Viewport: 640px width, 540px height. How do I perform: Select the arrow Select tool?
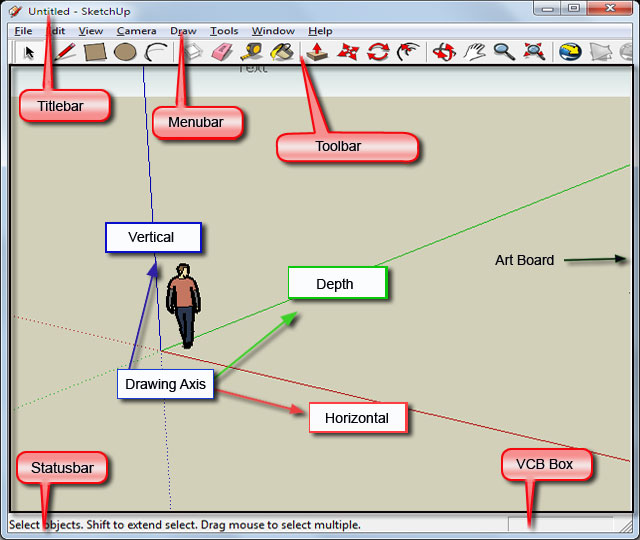click(x=29, y=52)
